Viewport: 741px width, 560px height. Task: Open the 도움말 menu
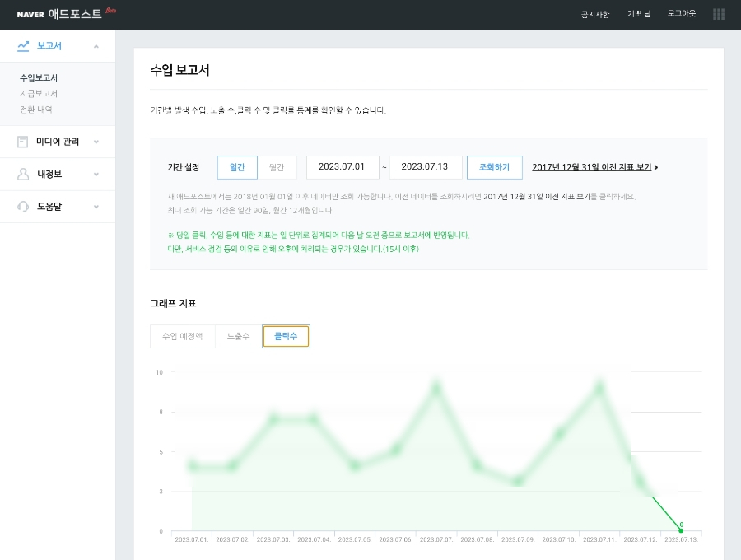coord(58,207)
